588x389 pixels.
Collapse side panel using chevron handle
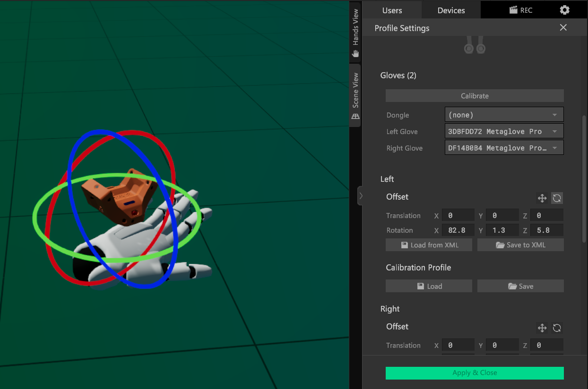click(x=360, y=195)
